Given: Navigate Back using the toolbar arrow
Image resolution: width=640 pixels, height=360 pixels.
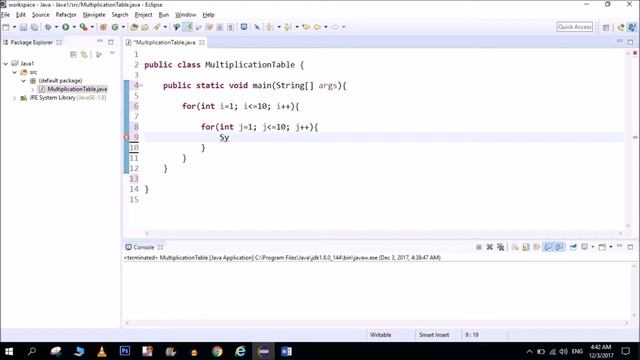Looking at the screenshot, I should [x=317, y=27].
